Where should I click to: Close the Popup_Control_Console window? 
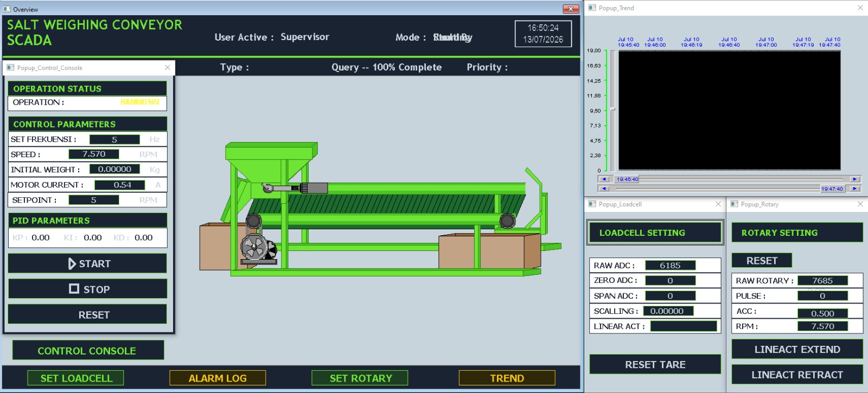click(x=168, y=67)
